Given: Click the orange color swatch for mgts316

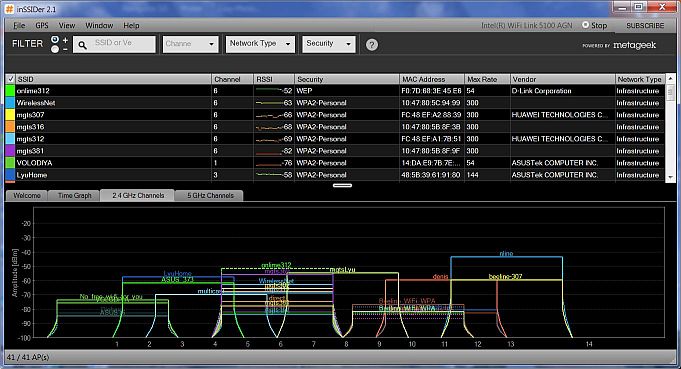Looking at the screenshot, I should pyautogui.click(x=10, y=127).
